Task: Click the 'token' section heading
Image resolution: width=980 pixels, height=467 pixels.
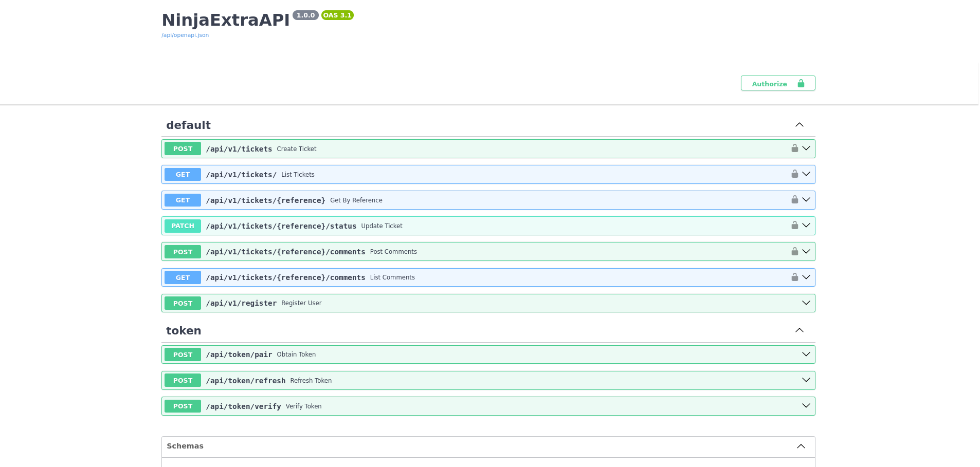Action: [x=184, y=330]
